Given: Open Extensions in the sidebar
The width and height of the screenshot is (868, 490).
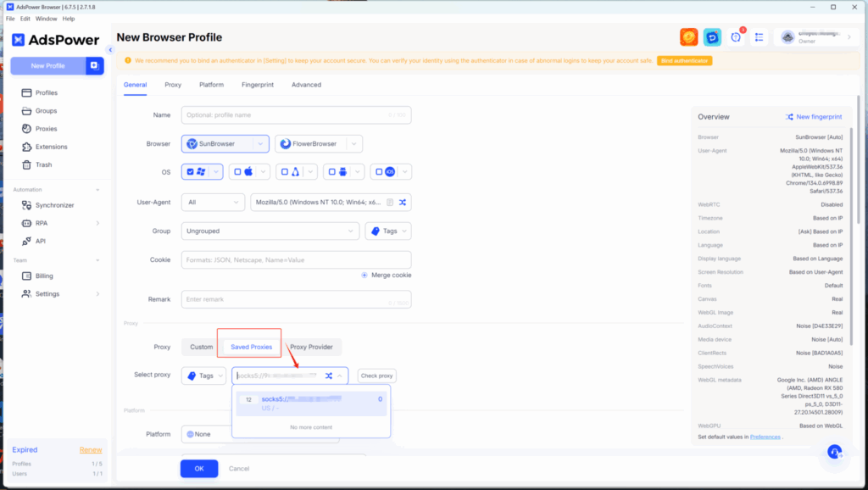Looking at the screenshot, I should [x=51, y=147].
